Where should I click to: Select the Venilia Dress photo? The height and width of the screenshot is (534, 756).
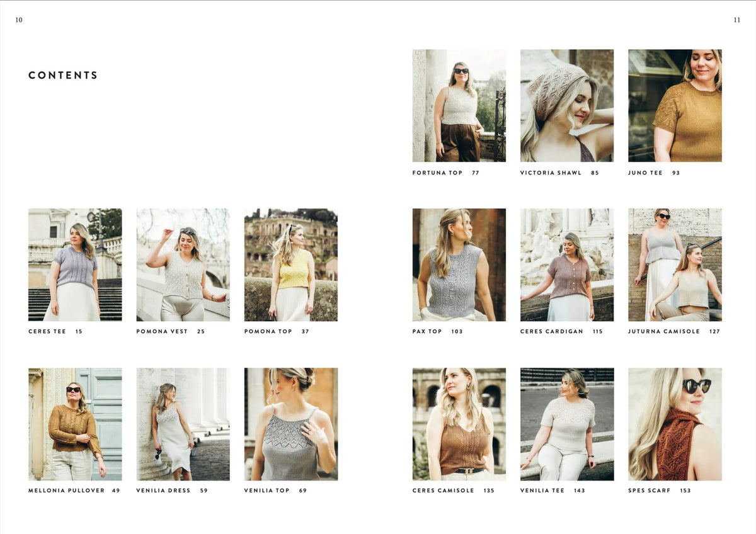point(183,423)
